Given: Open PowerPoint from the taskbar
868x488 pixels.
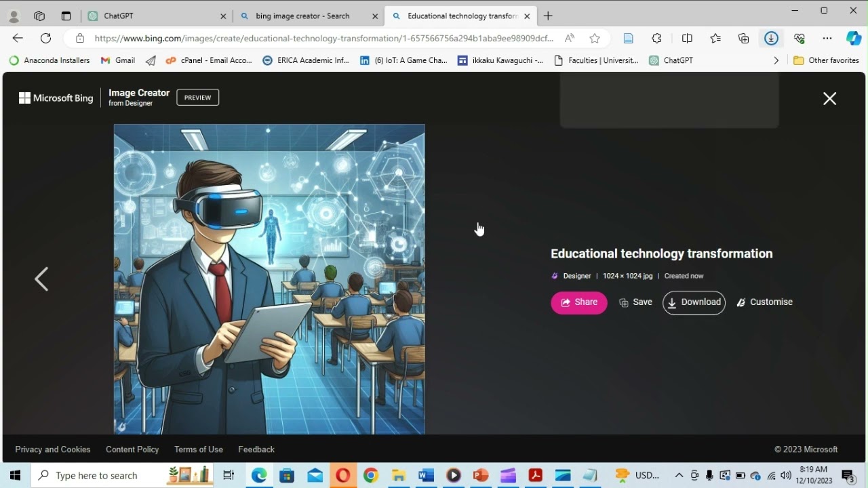Looking at the screenshot, I should (481, 475).
